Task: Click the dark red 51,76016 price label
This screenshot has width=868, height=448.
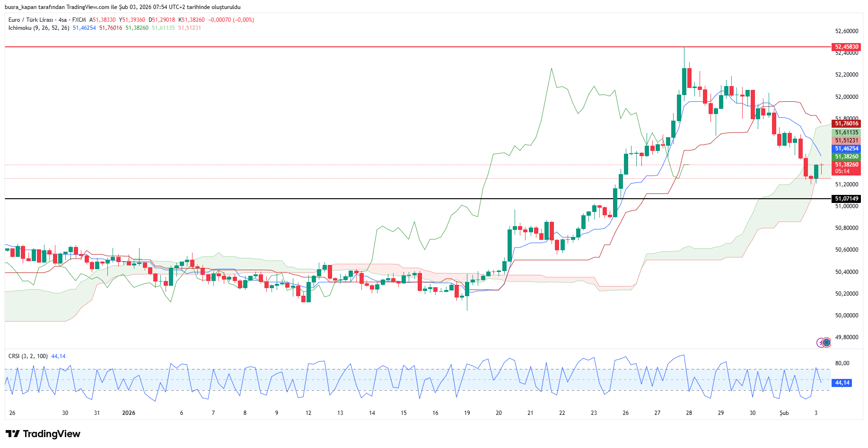Action: click(x=846, y=123)
